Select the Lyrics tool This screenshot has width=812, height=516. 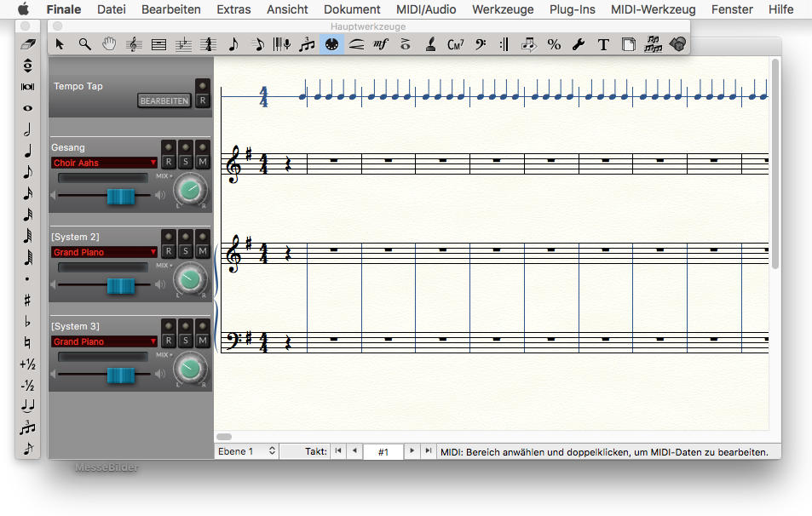point(430,44)
